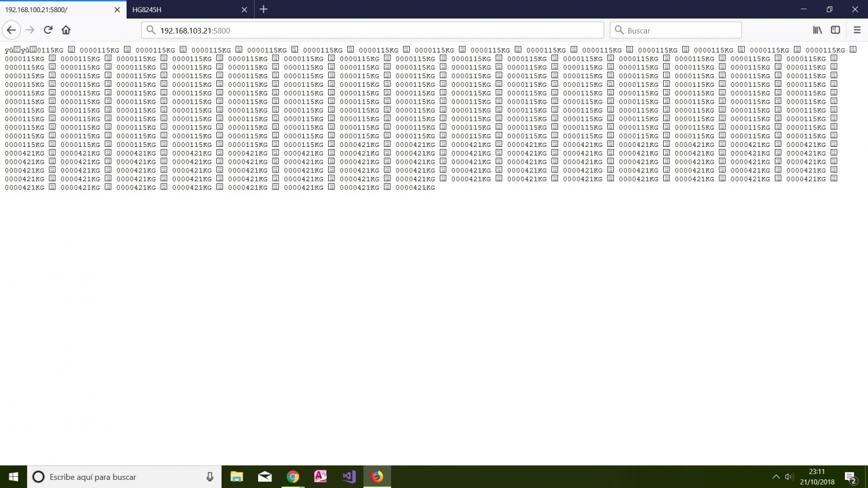Open the Windows Start menu
868x488 pixels.
click(13, 477)
